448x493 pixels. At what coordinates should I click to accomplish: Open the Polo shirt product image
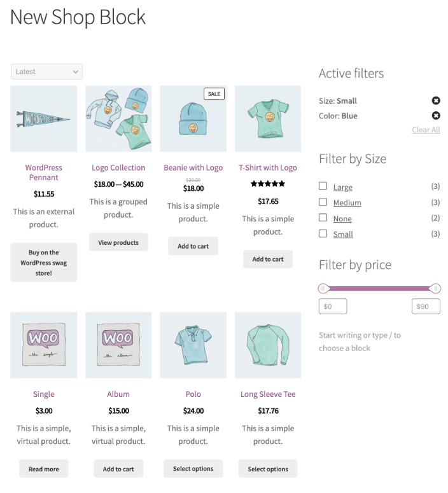coord(193,345)
